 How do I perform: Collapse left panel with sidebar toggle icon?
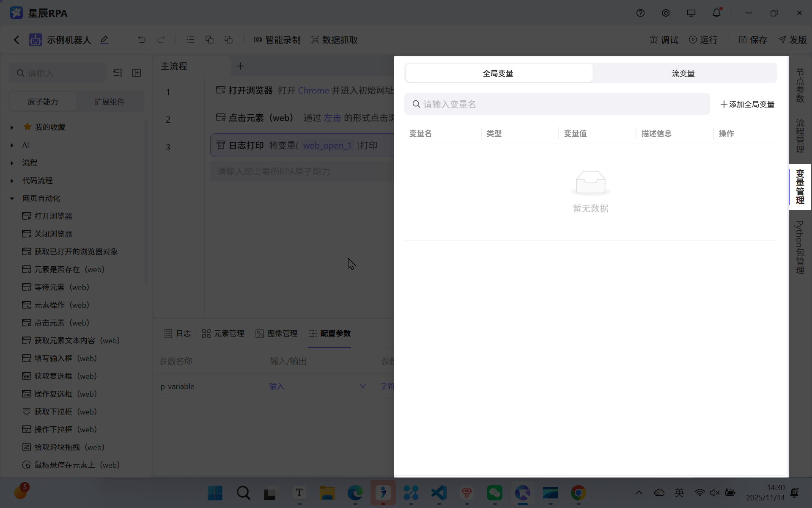click(x=137, y=73)
